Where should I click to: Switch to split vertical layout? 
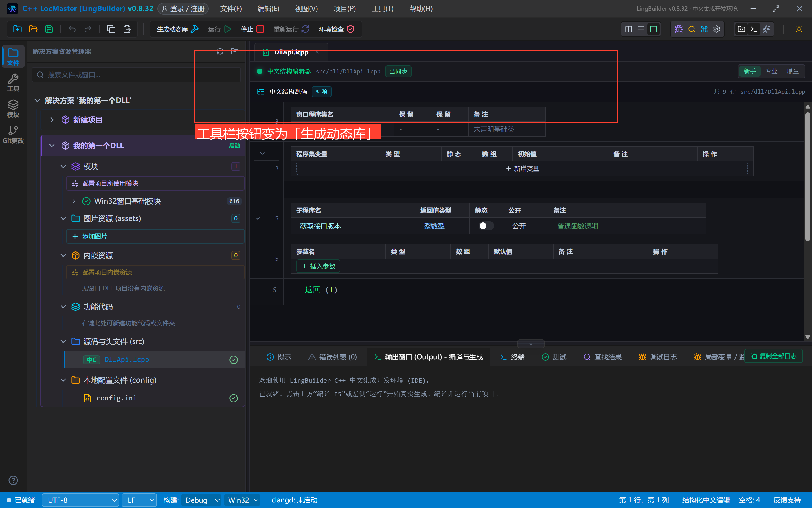[628, 29]
